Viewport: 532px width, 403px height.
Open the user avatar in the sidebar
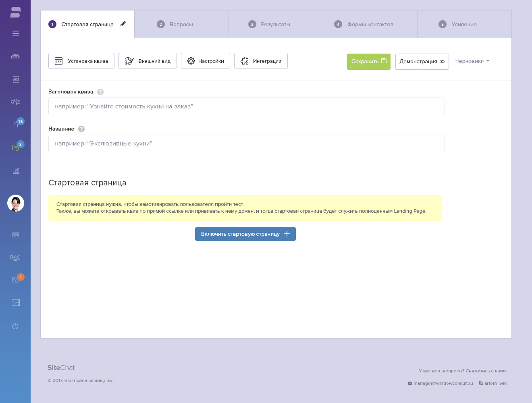16,203
